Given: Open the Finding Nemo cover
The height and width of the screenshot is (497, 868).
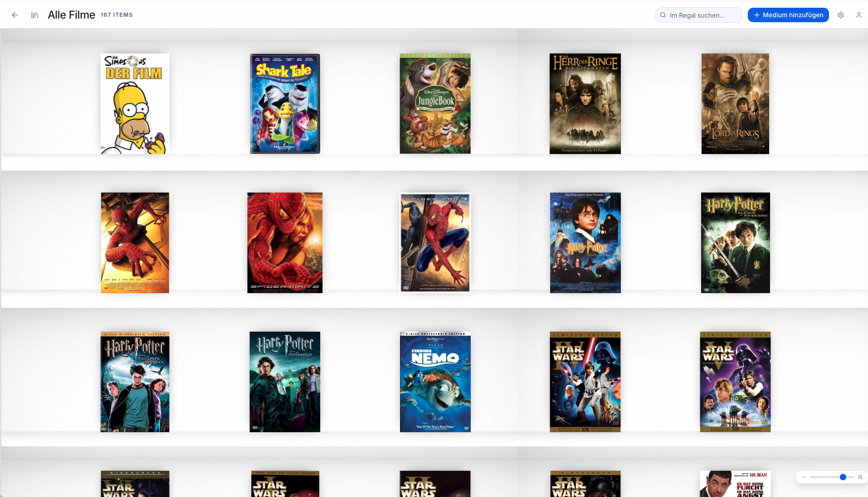Looking at the screenshot, I should click(x=435, y=382).
